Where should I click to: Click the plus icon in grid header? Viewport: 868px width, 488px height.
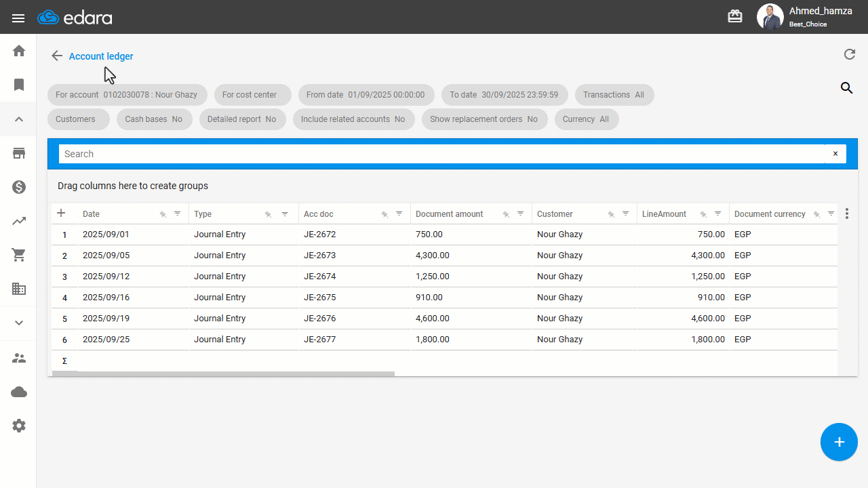[61, 213]
